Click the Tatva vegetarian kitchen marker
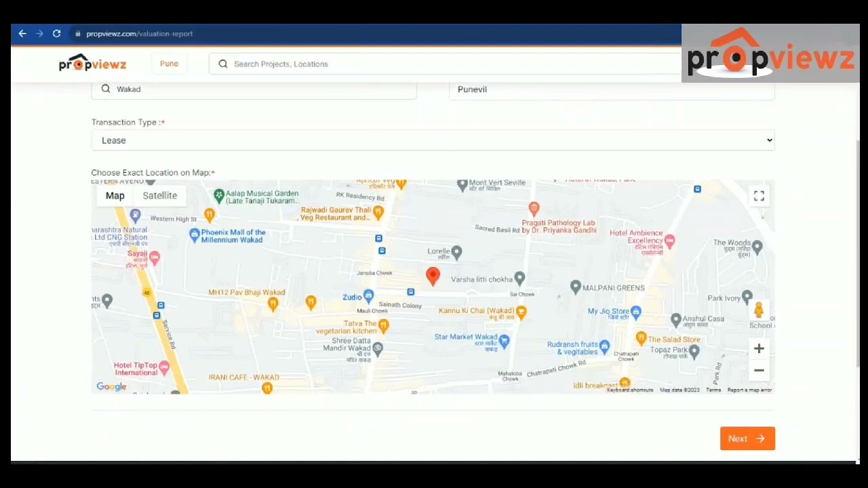 383,326
